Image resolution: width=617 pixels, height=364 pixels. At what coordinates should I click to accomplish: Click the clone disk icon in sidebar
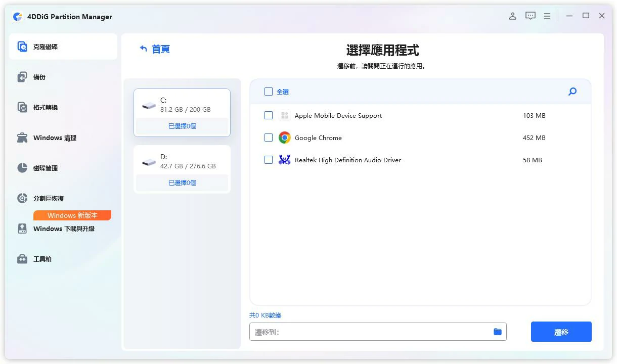tap(22, 47)
